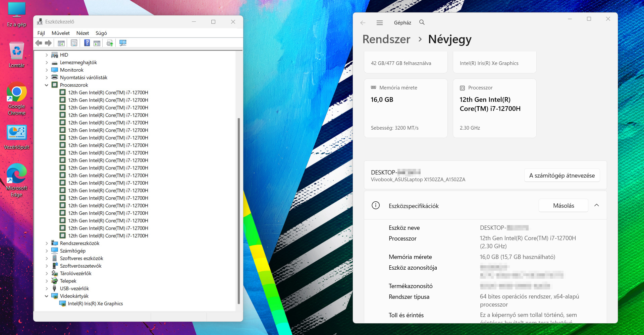Click the Eszközkezelő vertical scrollbar
The width and height of the screenshot is (644, 335).
pos(239,211)
